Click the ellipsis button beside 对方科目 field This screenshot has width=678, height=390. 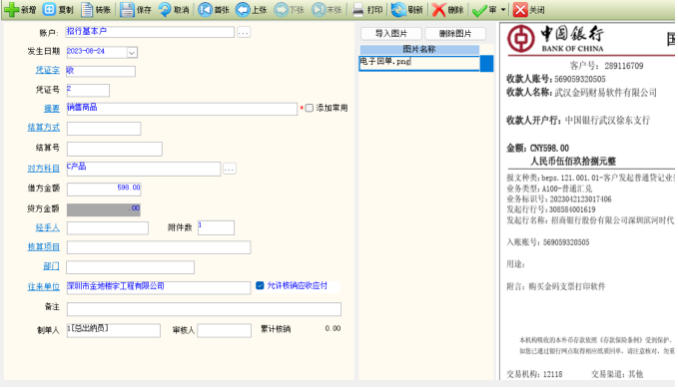[229, 169]
